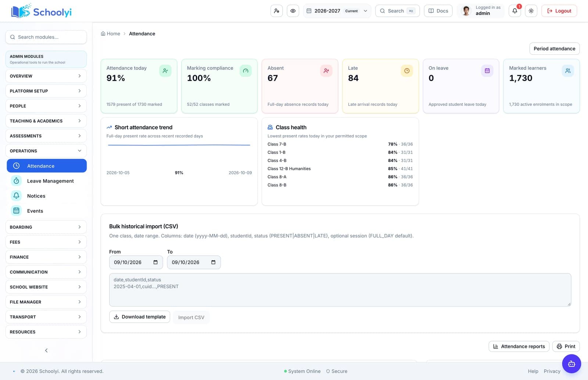This screenshot has width=588, height=380.
Task: Focus the Search modules field
Action: pos(46,37)
